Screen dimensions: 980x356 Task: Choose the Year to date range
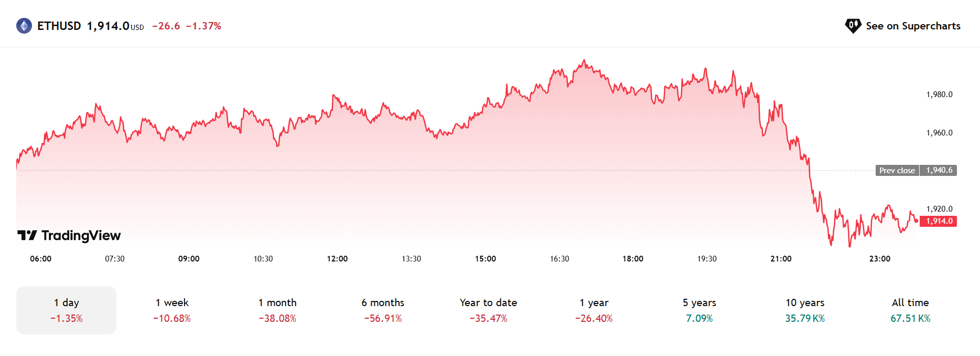[488, 310]
